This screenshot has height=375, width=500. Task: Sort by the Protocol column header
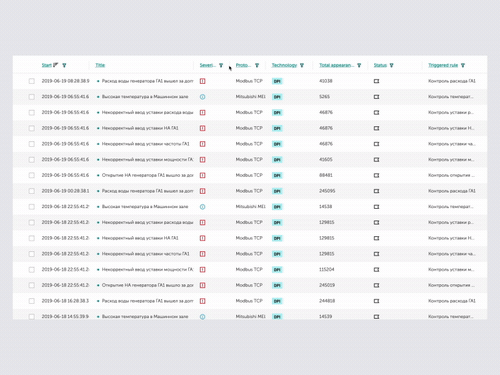pyautogui.click(x=243, y=65)
